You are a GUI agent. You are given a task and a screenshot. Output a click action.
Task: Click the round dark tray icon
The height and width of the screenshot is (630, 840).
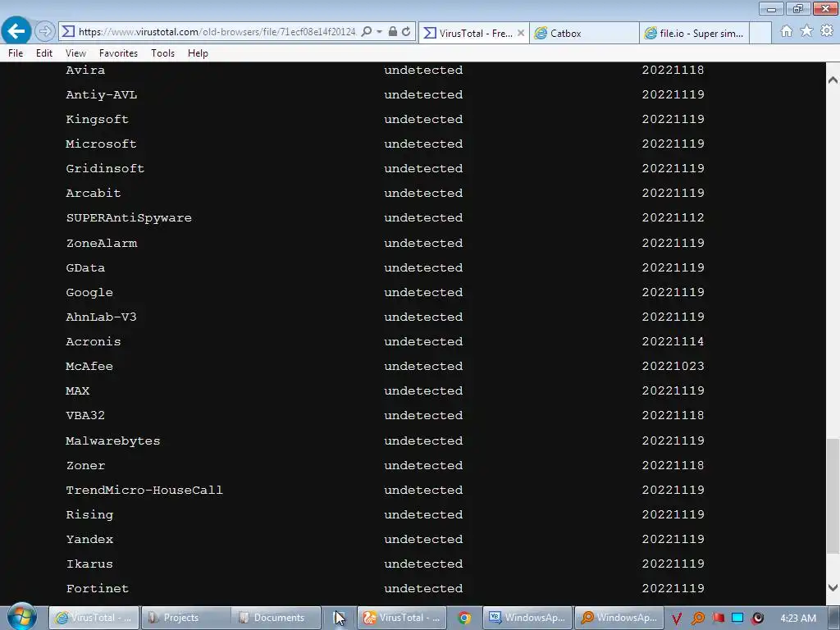point(757,619)
